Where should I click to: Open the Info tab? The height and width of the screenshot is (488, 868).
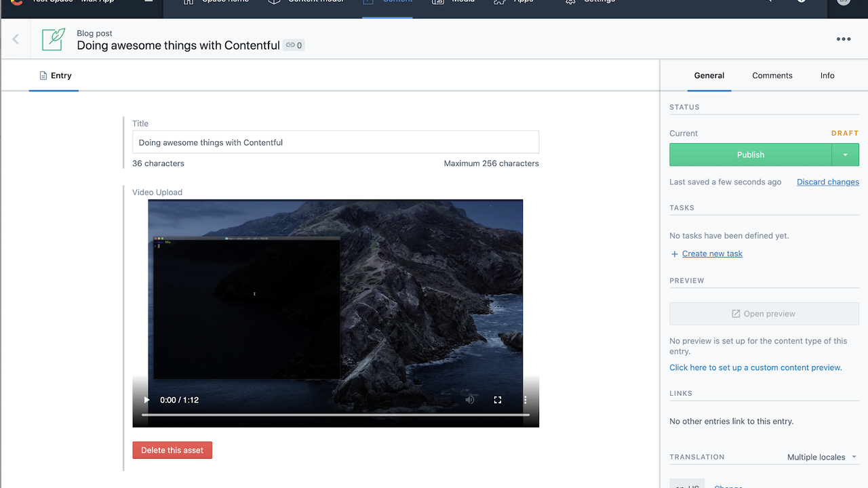[x=827, y=76]
